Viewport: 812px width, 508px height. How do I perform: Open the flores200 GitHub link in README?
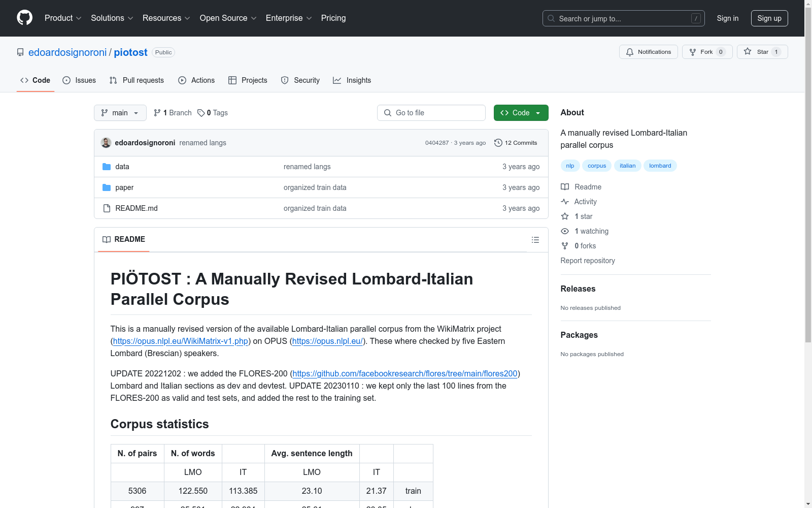tap(405, 373)
